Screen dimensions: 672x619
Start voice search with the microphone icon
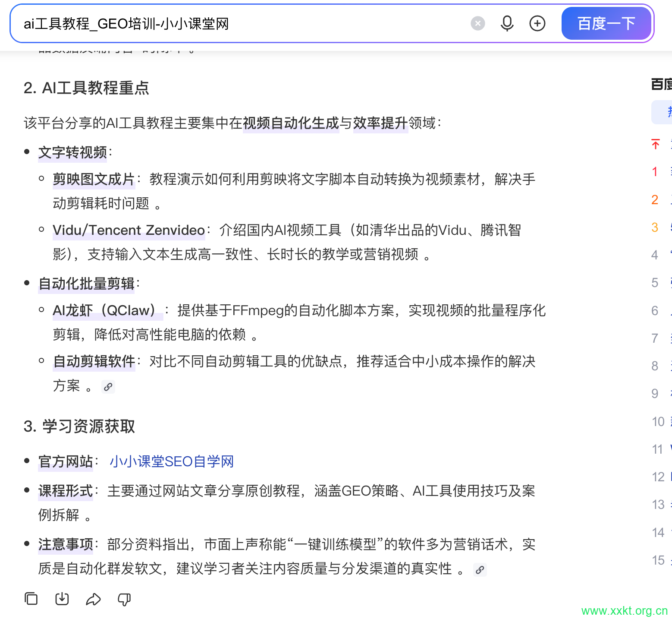[507, 23]
